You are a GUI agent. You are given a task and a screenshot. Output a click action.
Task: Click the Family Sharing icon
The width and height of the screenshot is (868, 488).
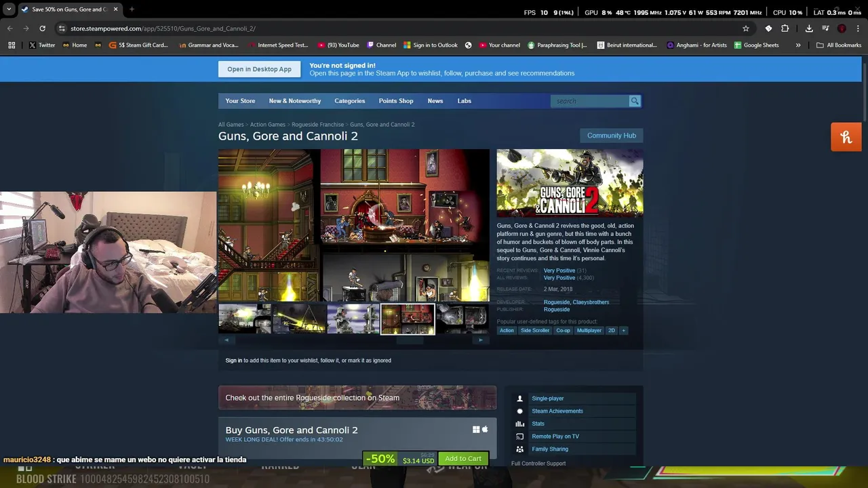click(x=520, y=449)
